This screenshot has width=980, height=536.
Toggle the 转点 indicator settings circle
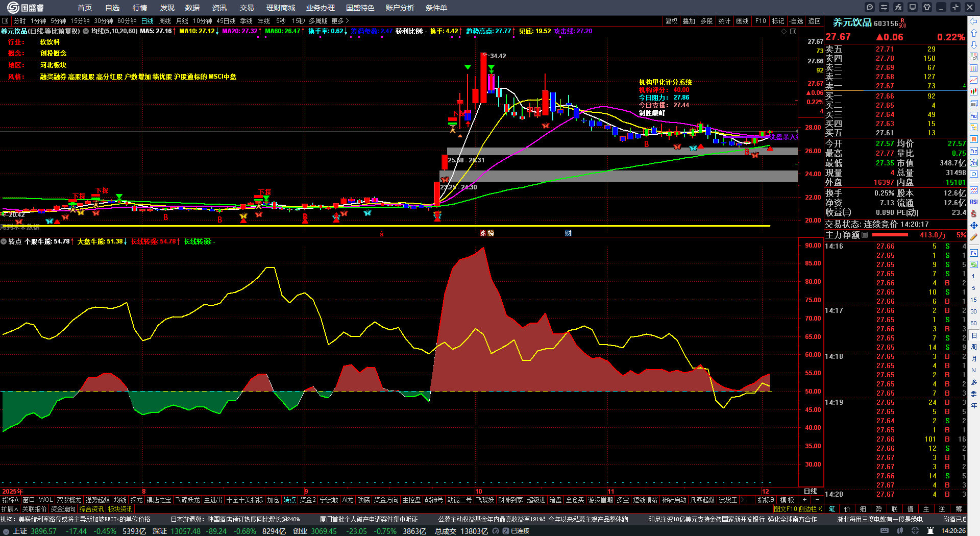click(x=4, y=241)
